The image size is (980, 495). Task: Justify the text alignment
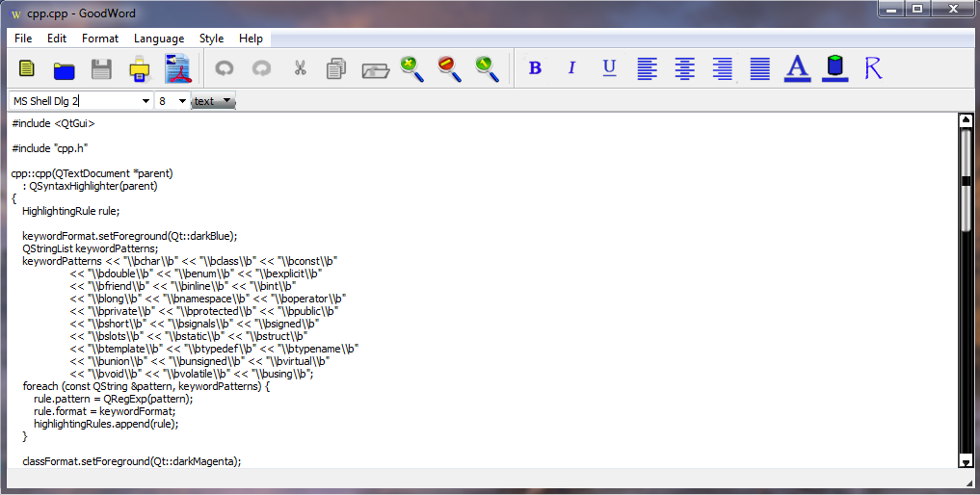click(x=760, y=68)
